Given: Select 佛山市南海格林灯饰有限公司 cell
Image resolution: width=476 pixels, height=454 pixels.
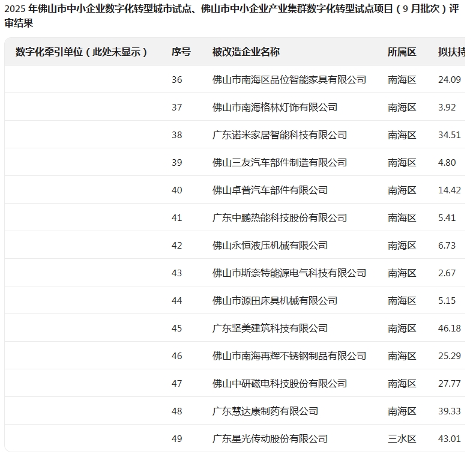Looking at the screenshot, I should (x=275, y=107).
